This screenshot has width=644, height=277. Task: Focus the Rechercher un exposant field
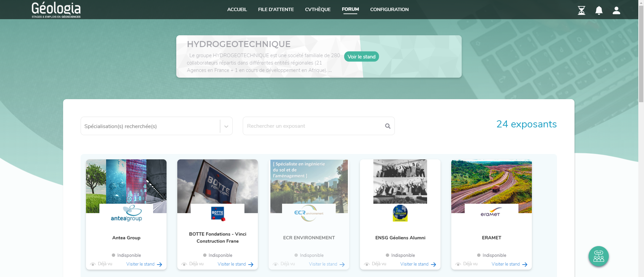pyautogui.click(x=314, y=126)
